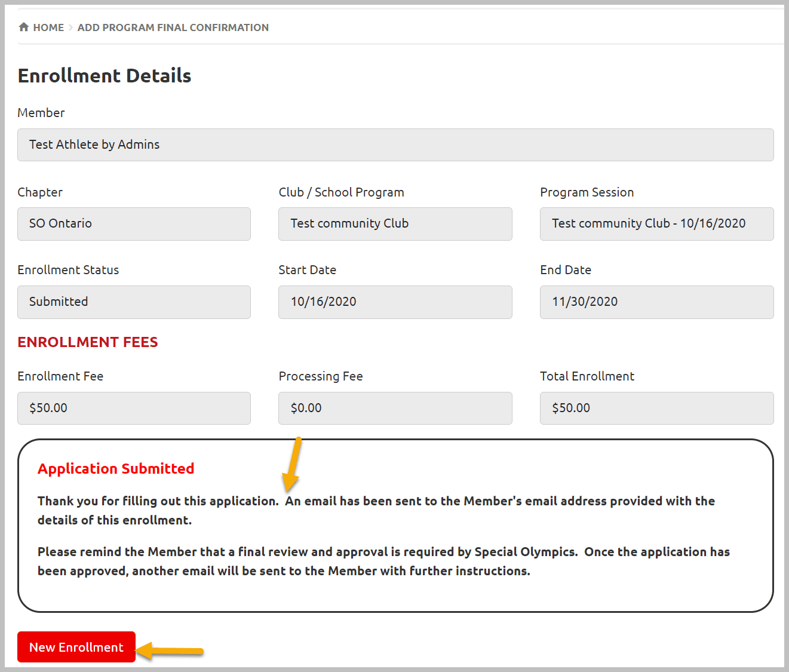Click the Total Enrollment label

click(x=587, y=376)
